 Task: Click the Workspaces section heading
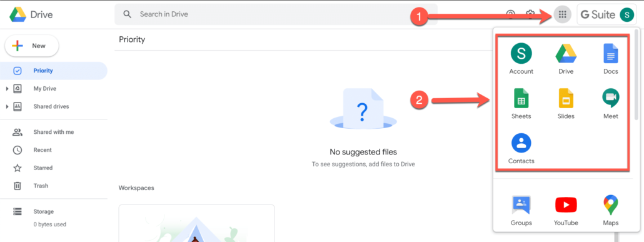(136, 188)
